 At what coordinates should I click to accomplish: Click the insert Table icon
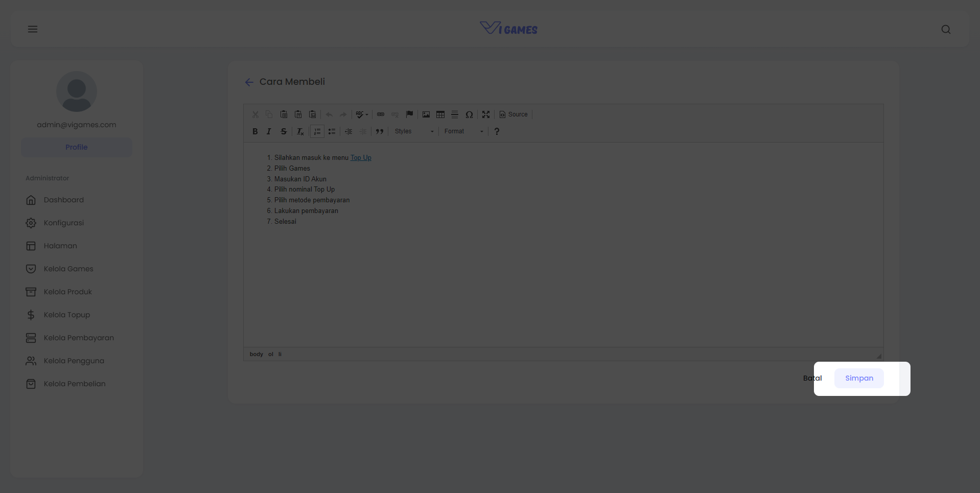(x=440, y=114)
